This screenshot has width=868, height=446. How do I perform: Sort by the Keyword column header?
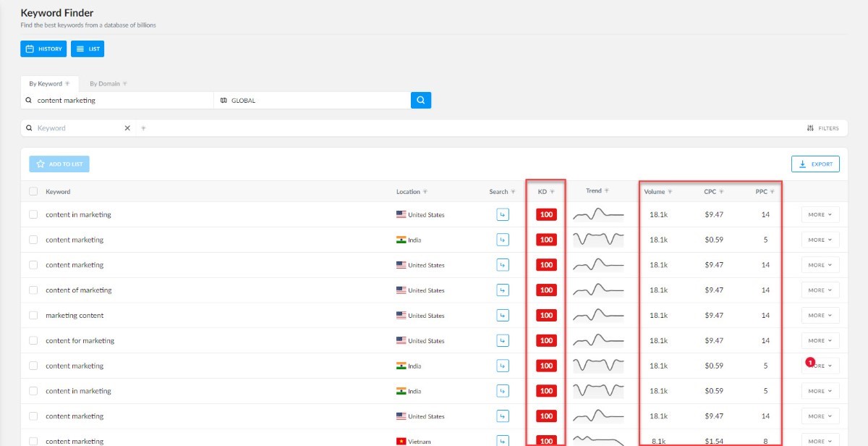[58, 192]
